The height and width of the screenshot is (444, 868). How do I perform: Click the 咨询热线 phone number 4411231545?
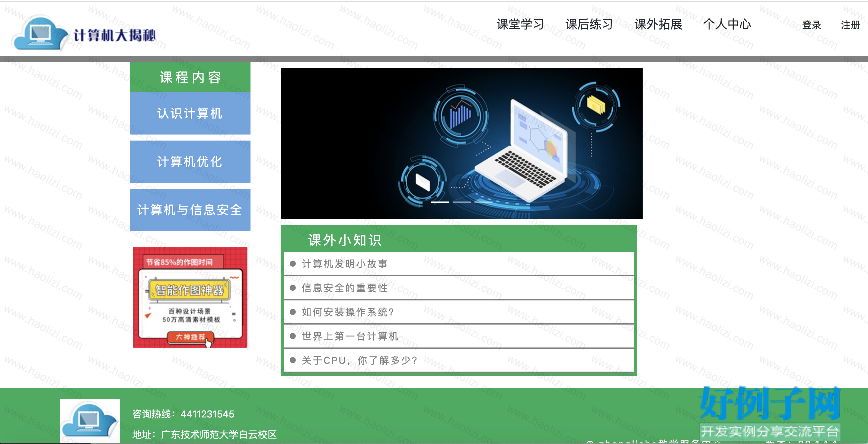coord(207,414)
